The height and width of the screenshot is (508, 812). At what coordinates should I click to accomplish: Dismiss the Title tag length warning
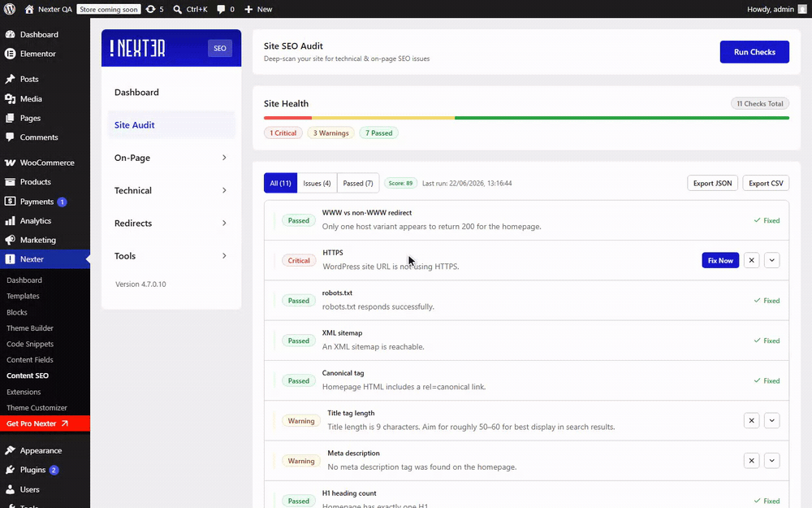[x=751, y=420]
